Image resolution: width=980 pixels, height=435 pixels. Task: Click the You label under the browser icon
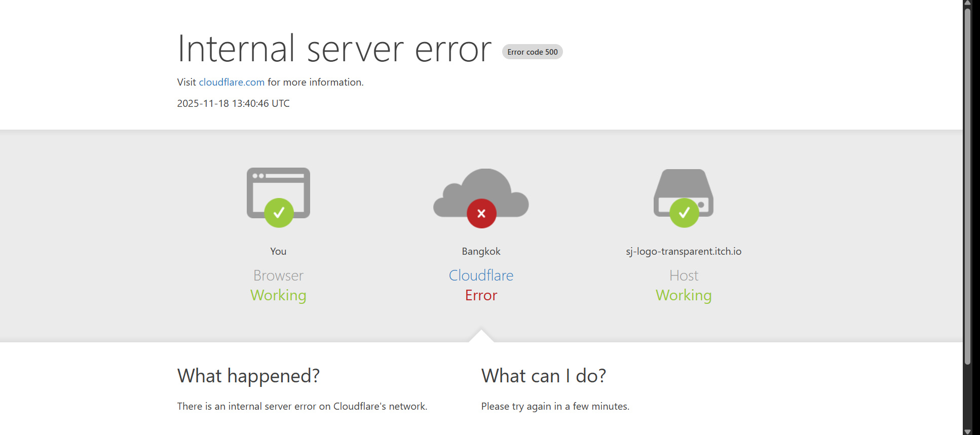278,251
